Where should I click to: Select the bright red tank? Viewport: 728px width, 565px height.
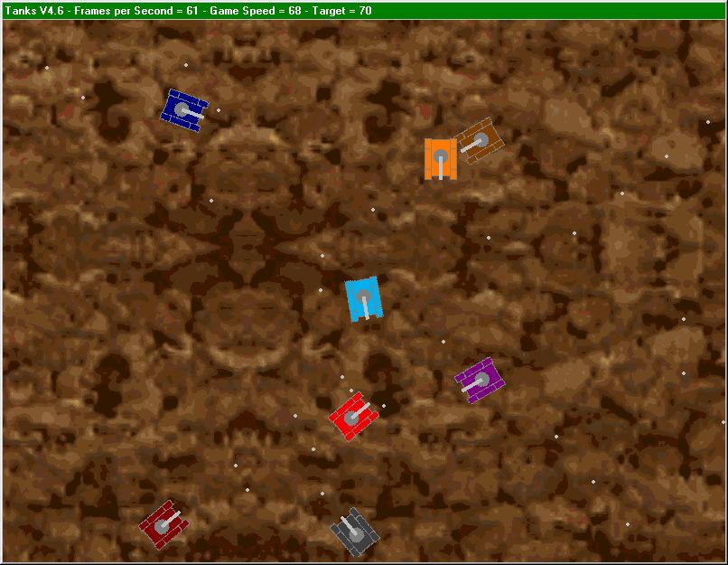352,416
